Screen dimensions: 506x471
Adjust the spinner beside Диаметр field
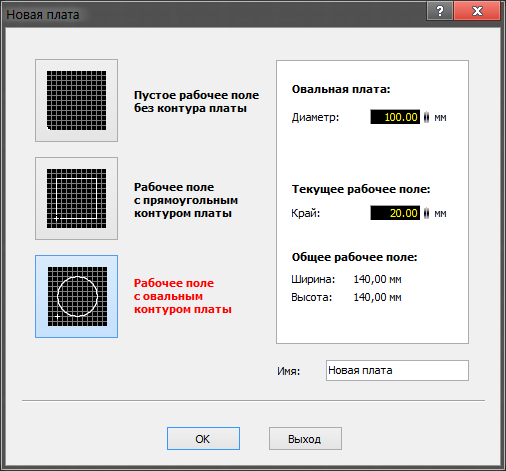pos(426,117)
